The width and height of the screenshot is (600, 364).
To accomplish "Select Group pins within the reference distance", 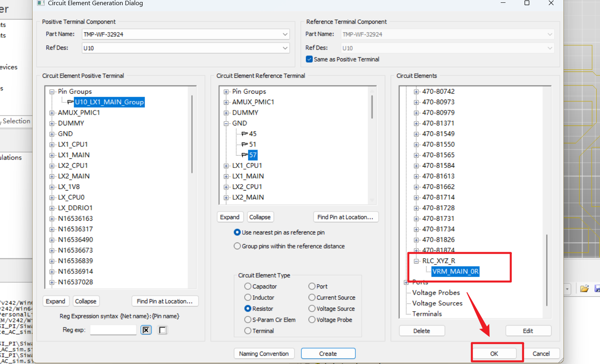I will [237, 246].
